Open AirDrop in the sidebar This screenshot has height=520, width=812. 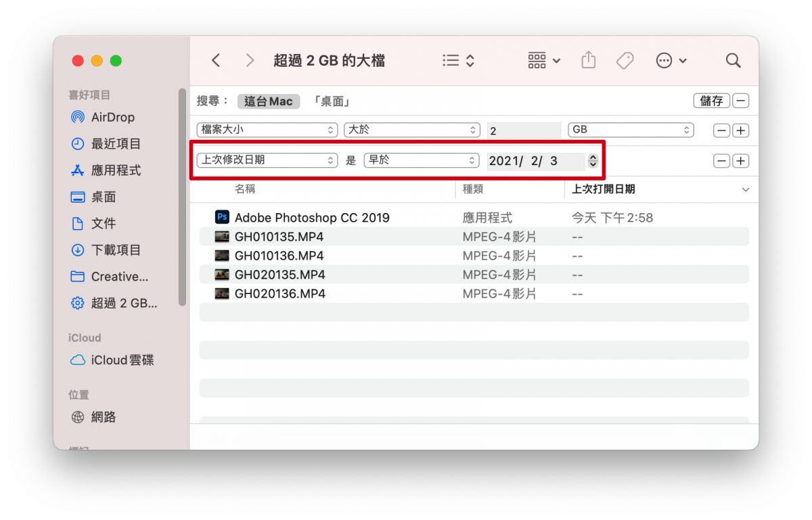103,117
